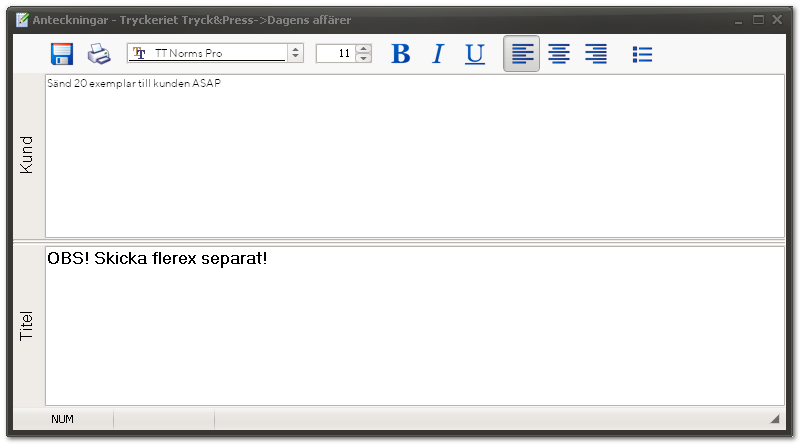The image size is (803, 447).
Task: Click the Titel vertical label
Action: tap(26, 326)
